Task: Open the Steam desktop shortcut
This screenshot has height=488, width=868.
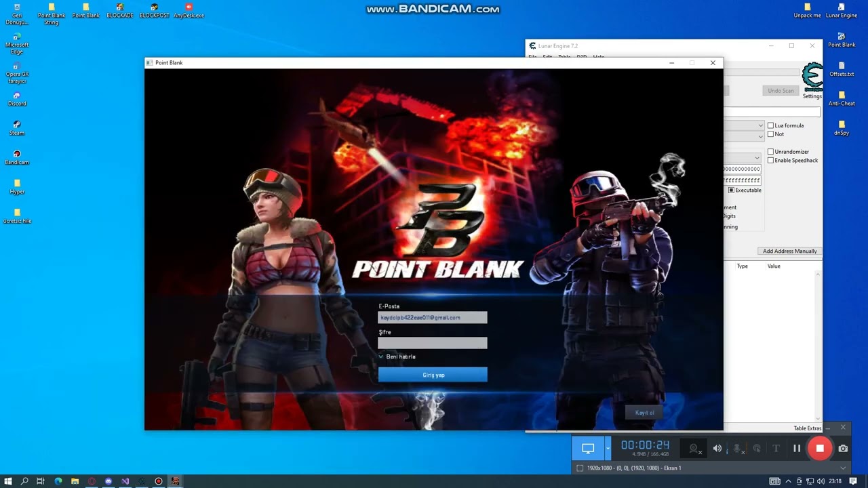Action: coord(17,128)
